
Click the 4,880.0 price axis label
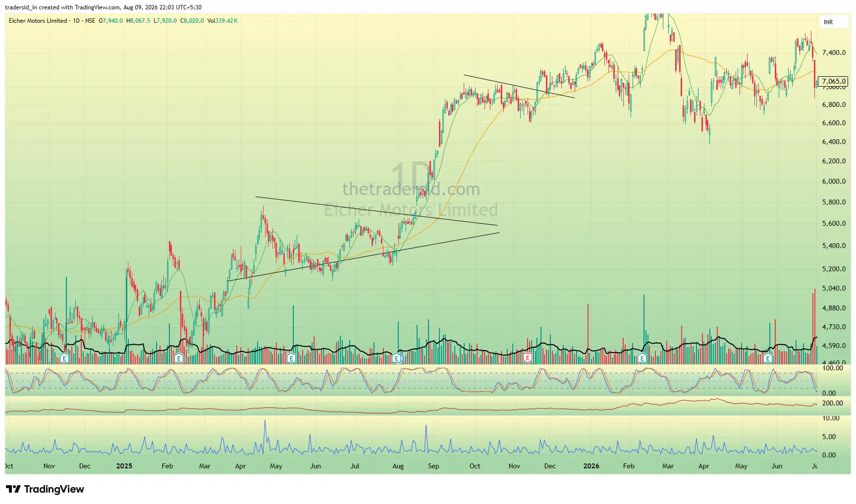(x=834, y=308)
